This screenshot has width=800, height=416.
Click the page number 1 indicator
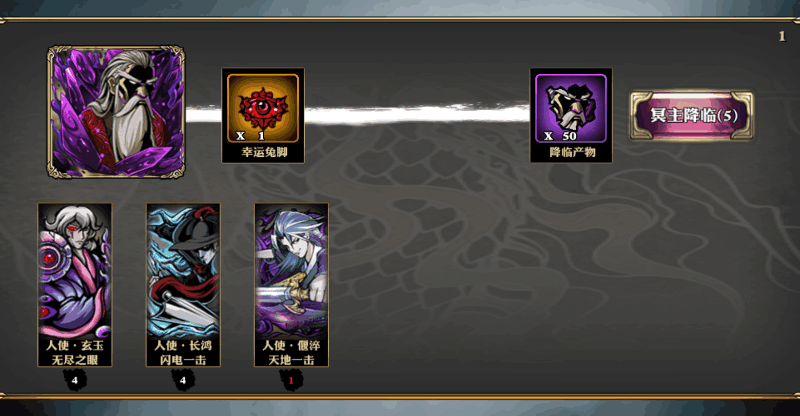coord(782,36)
